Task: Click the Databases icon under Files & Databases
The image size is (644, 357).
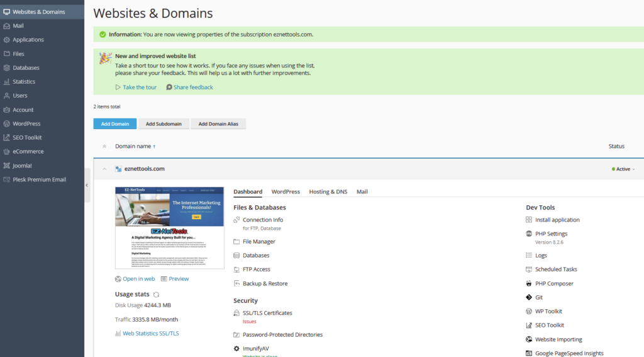Action: point(236,256)
